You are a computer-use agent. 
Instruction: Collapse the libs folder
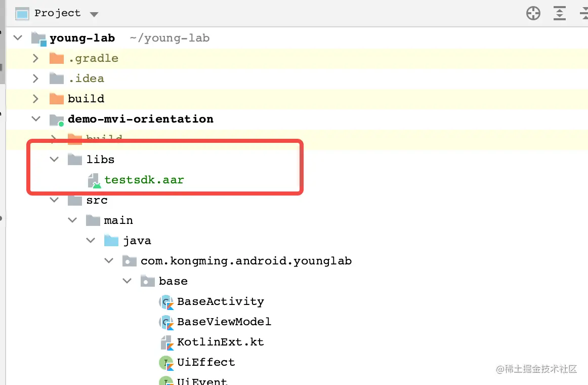click(x=54, y=159)
